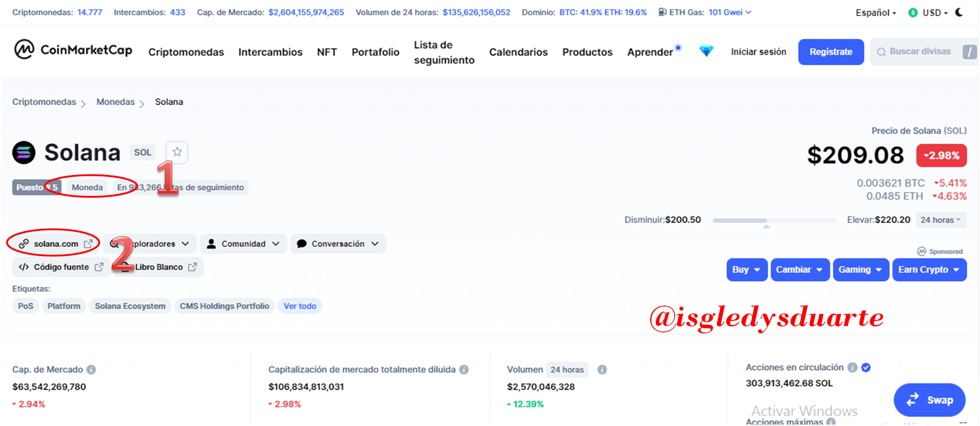Viewport: 980px width, 426px height.
Task: Click the Platform tag
Action: point(64,306)
